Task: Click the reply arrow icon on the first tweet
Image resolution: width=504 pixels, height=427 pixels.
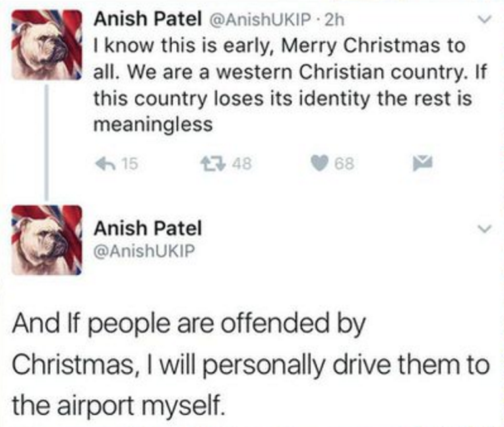Action: click(107, 163)
